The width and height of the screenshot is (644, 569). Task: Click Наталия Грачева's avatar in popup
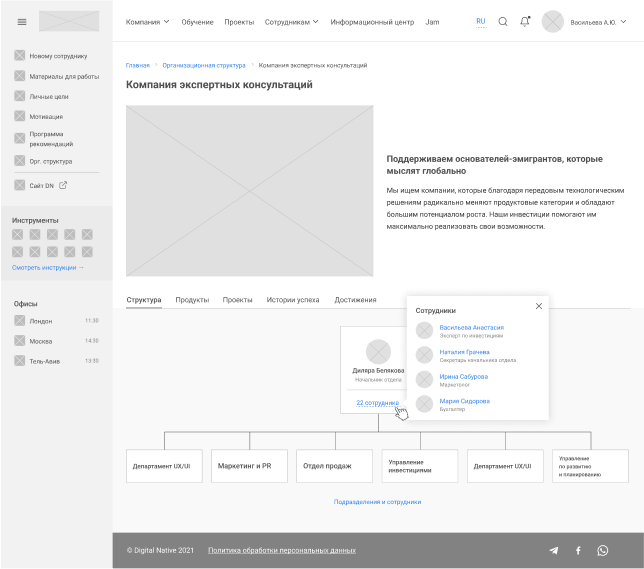point(424,355)
